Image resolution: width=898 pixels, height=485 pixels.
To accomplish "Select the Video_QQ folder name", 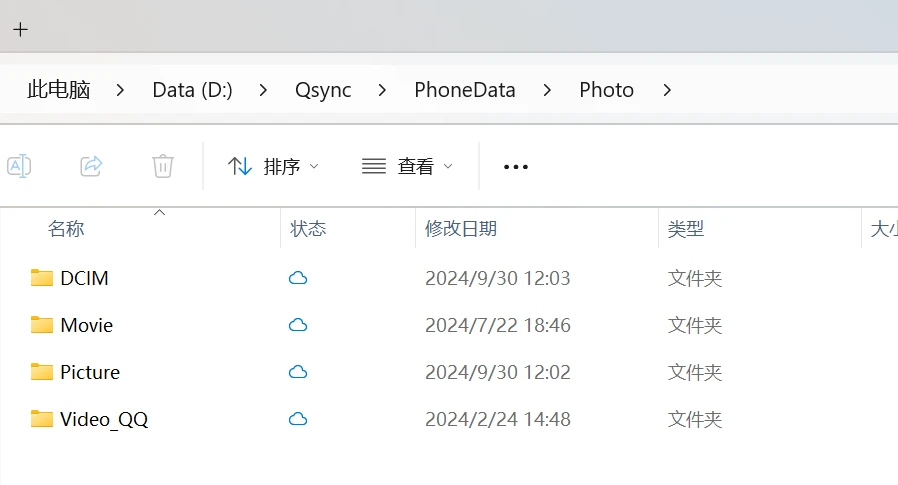I will pos(104,419).
